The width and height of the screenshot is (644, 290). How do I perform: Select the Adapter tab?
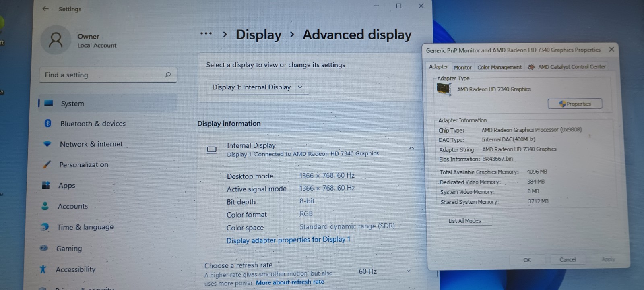(x=438, y=66)
